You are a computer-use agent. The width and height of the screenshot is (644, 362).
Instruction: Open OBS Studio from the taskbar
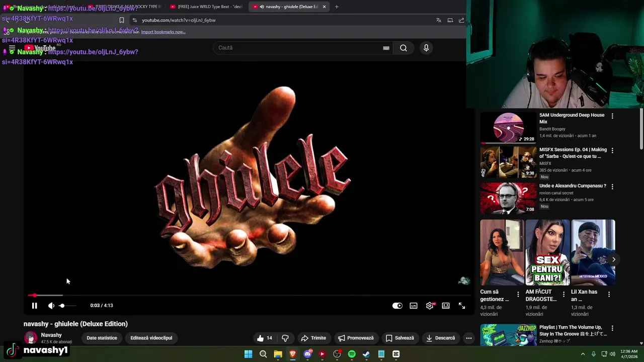coord(337,354)
